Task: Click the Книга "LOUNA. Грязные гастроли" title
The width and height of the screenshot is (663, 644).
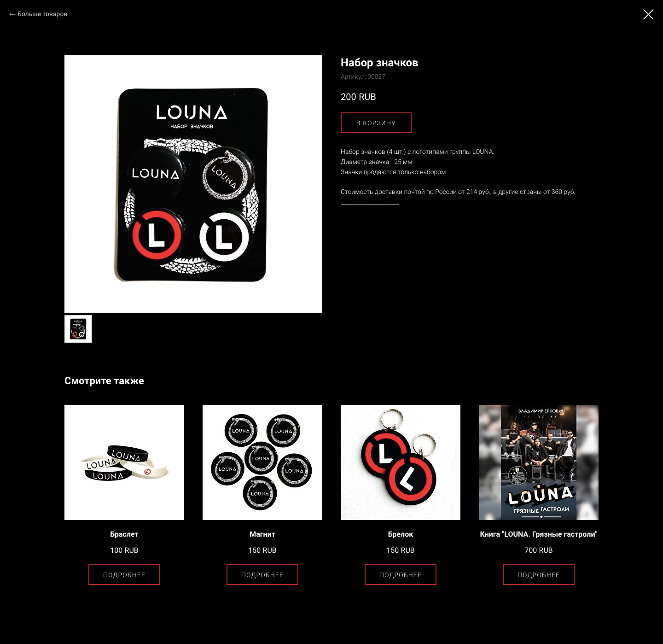Action: [x=539, y=534]
